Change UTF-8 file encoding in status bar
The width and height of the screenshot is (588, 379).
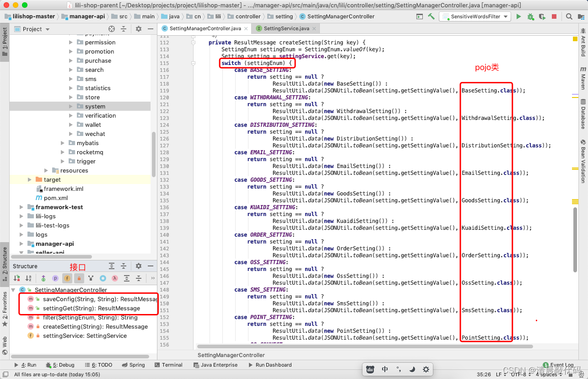click(521, 374)
